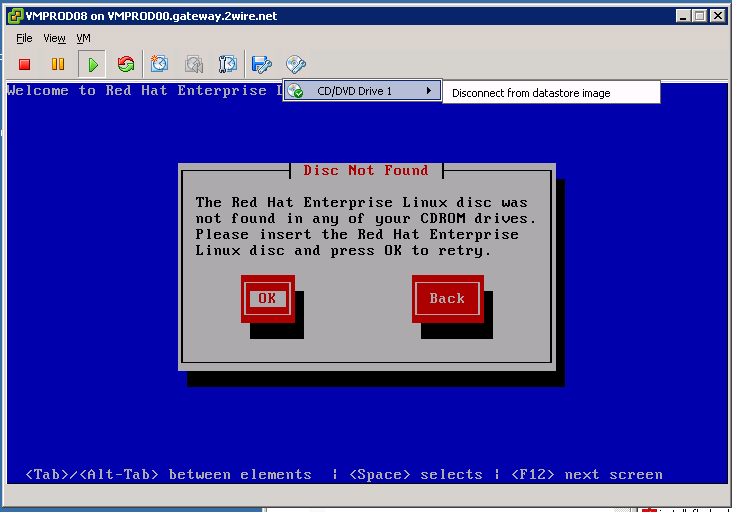Screen dimensions: 732x512
Task: Maximize the VMPROD08 console window
Action: pos(699,16)
